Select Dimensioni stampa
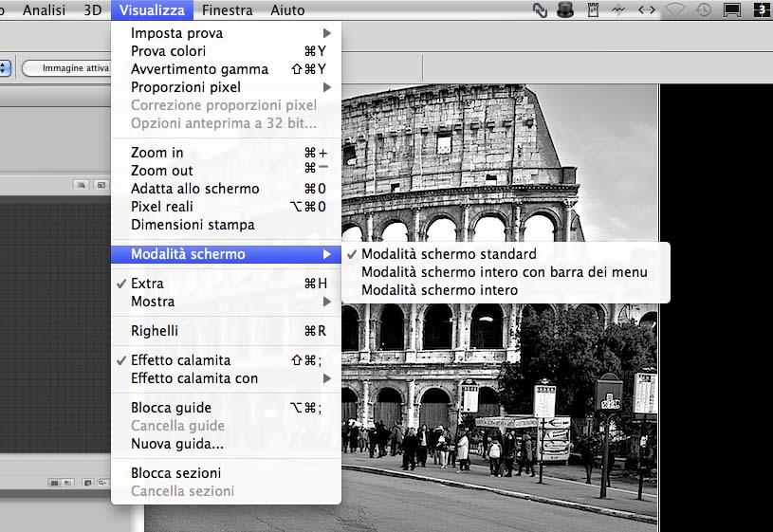This screenshot has width=773, height=532. click(227, 225)
